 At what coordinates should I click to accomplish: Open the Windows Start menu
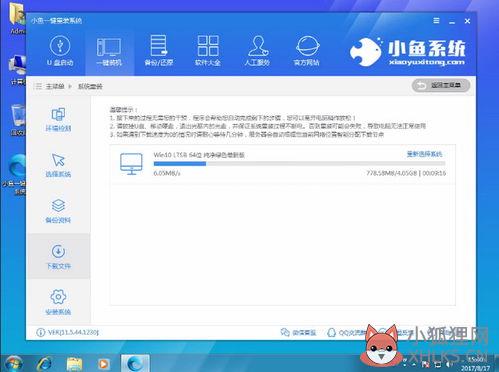pyautogui.click(x=13, y=363)
